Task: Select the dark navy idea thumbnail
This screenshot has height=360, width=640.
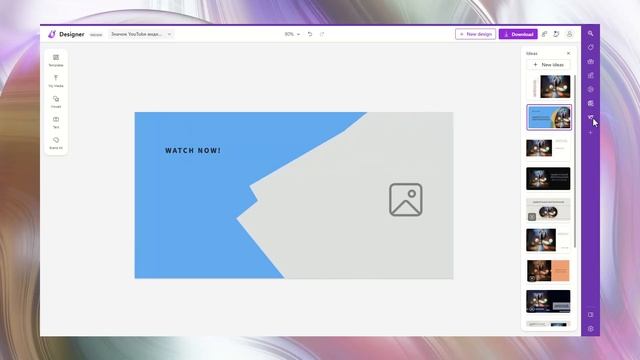Action: (x=548, y=302)
